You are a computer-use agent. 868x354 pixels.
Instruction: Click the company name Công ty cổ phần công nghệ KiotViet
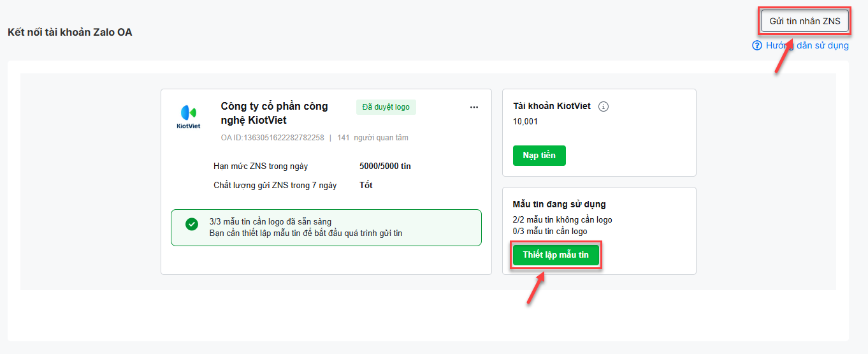275,113
